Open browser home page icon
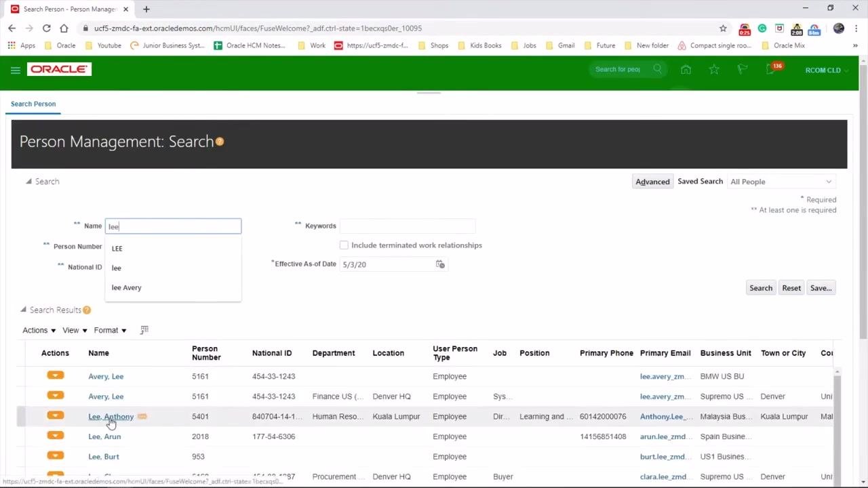The image size is (868, 488). [64, 28]
